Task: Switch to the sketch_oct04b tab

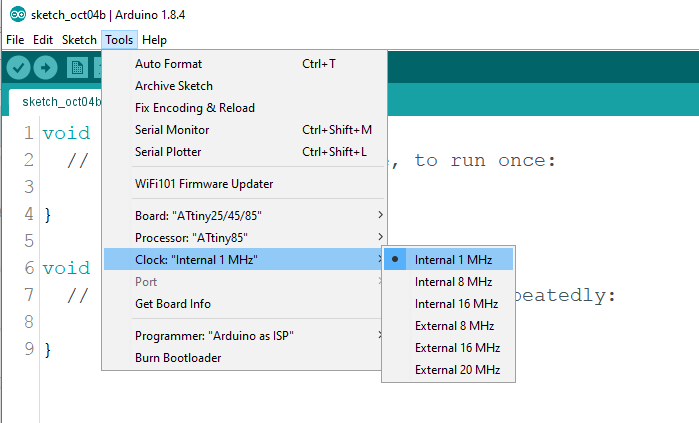Action: [x=60, y=102]
